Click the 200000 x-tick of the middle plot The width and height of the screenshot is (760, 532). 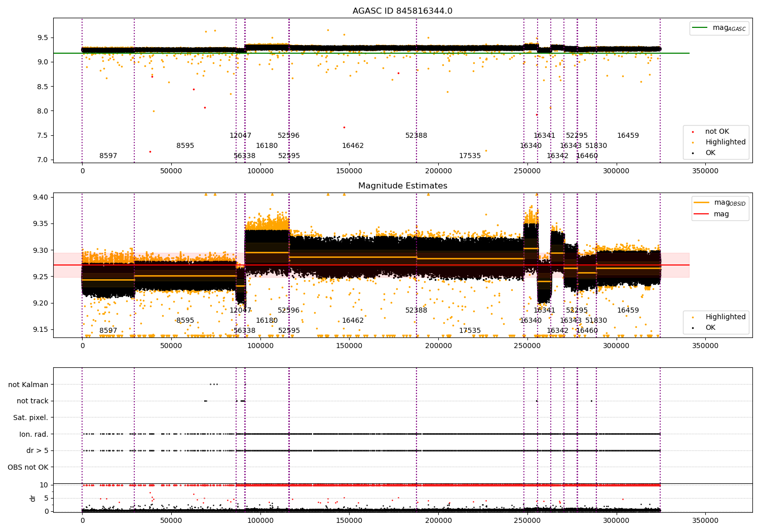(x=438, y=346)
